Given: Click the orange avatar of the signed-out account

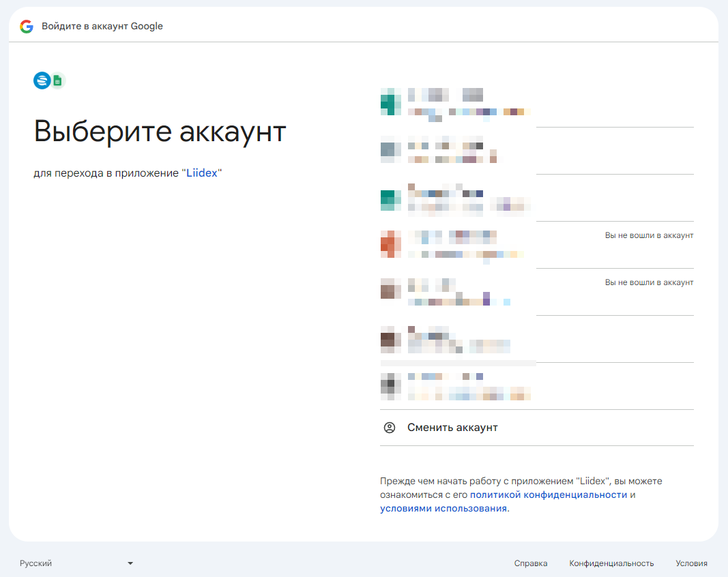Looking at the screenshot, I should (x=390, y=244).
